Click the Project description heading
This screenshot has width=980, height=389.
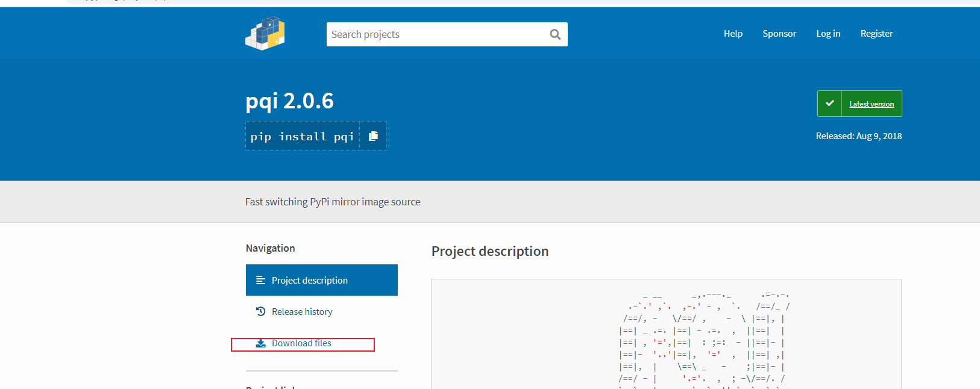[x=490, y=251]
